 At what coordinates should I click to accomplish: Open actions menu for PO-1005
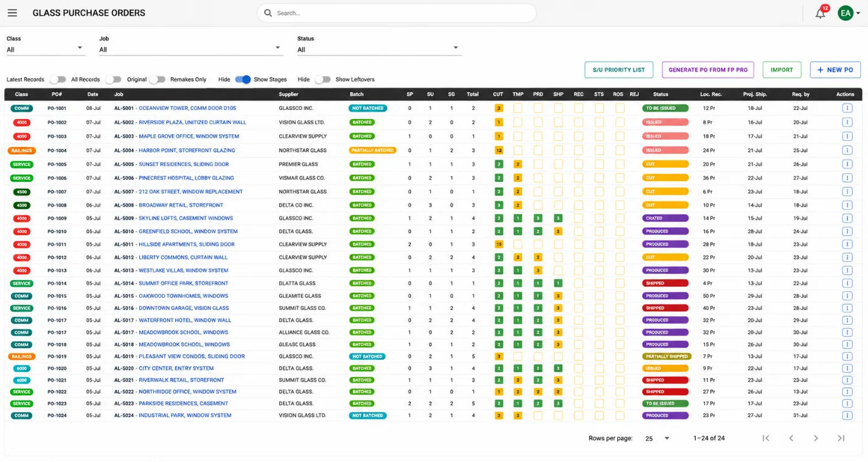tap(847, 164)
